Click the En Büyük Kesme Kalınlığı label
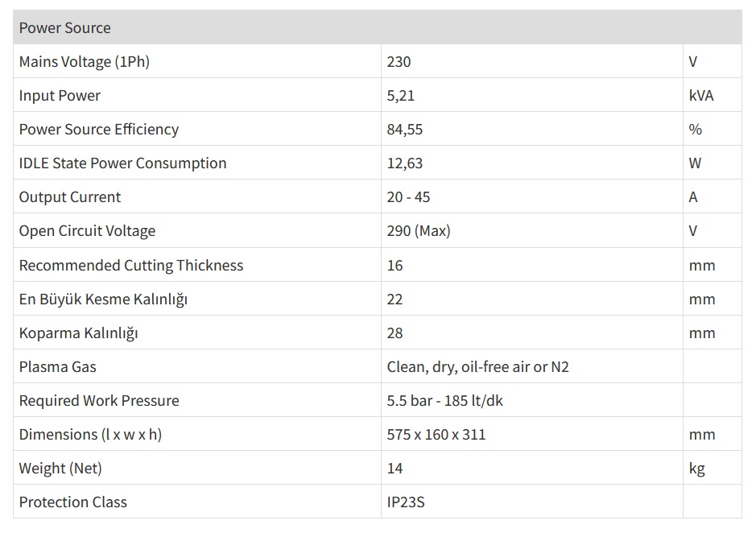Screen dimensions: 756x533 point(103,300)
